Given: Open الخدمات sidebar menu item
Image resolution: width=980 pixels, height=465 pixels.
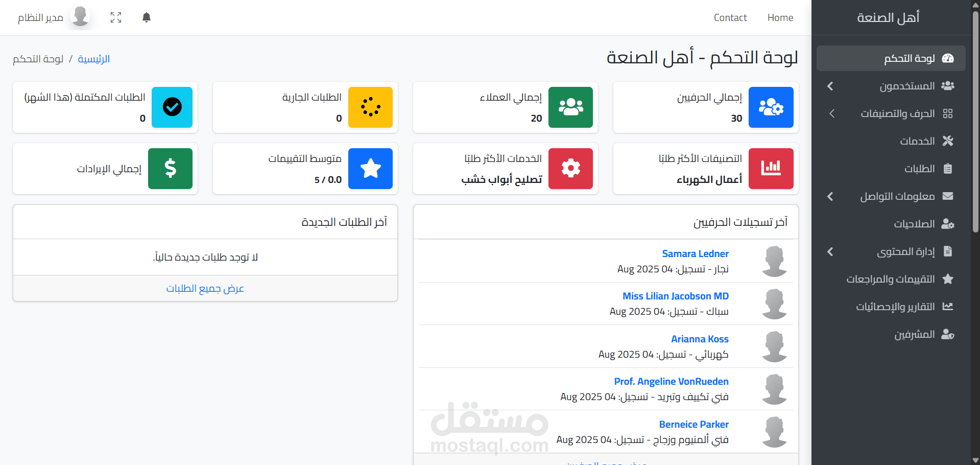Looking at the screenshot, I should (891, 141).
